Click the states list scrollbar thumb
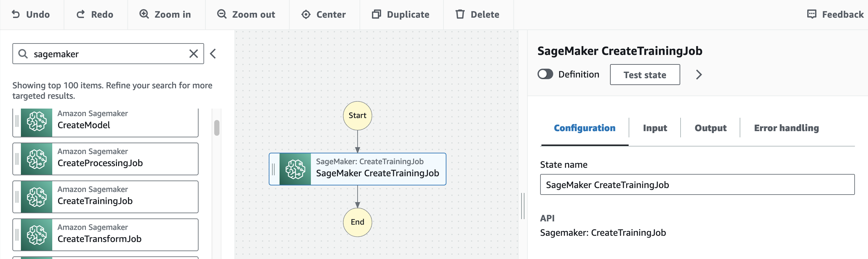 click(x=217, y=128)
